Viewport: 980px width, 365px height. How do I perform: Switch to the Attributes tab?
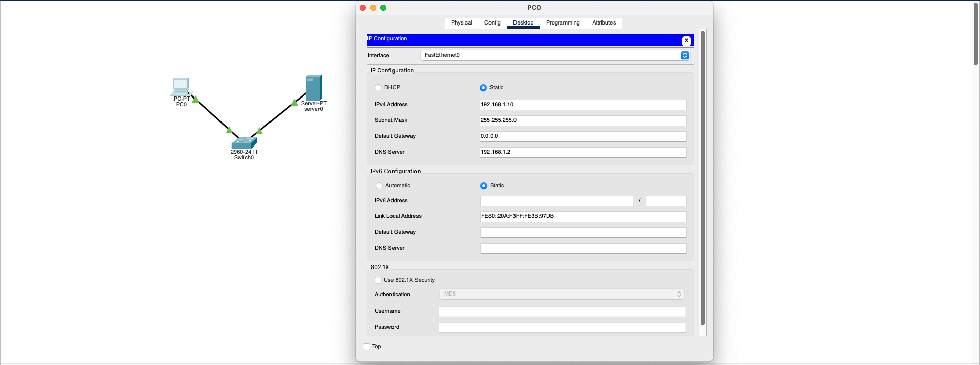pos(604,23)
